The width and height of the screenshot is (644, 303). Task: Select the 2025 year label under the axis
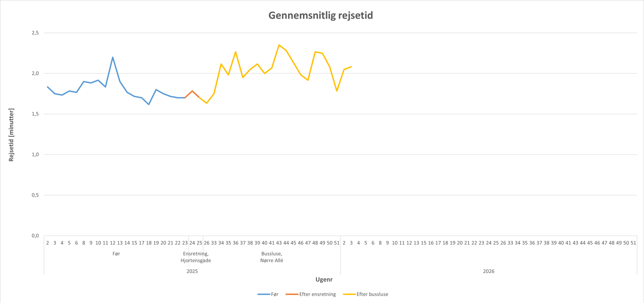point(192,271)
